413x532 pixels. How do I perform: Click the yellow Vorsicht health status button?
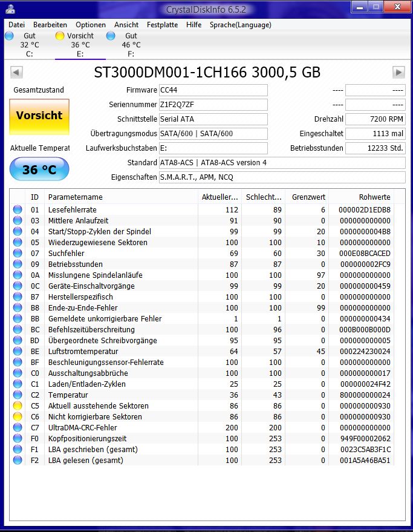pos(39,117)
